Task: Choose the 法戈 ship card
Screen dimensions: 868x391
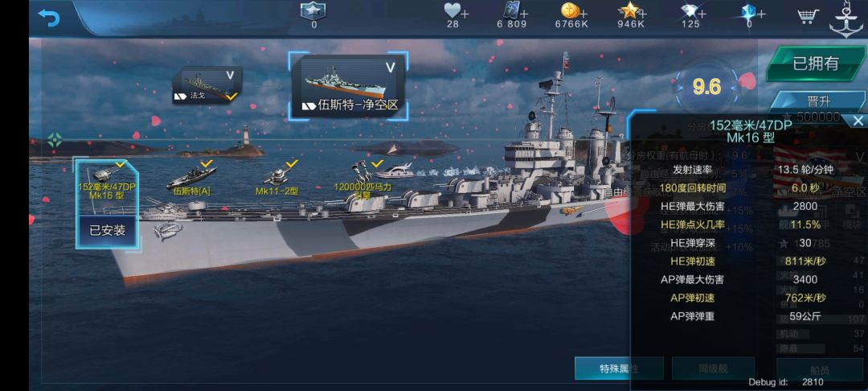Action: point(207,84)
